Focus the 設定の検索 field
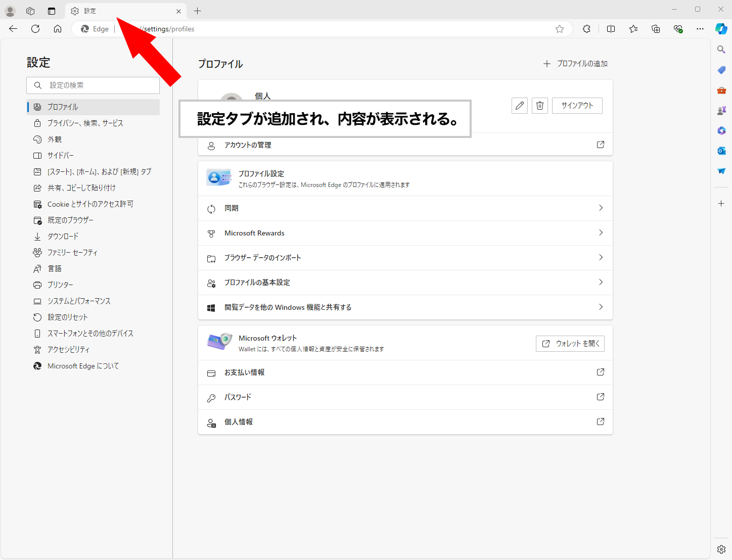The width and height of the screenshot is (732, 560). (x=93, y=85)
